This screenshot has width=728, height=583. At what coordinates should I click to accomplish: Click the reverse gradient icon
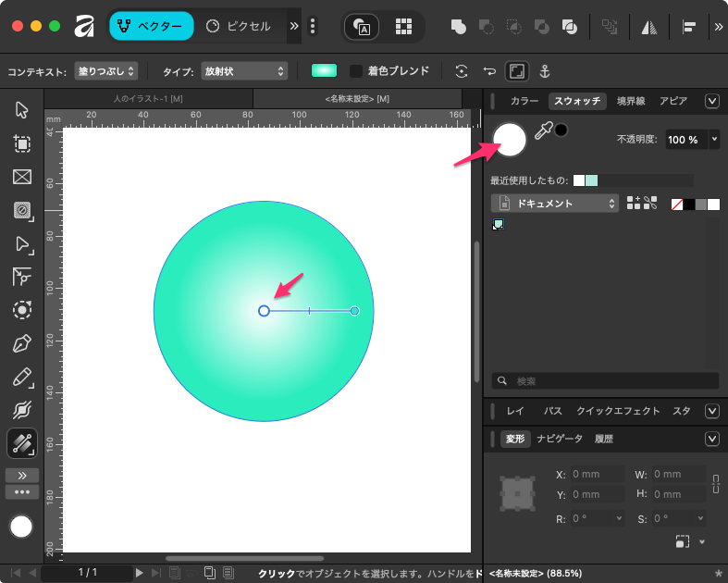(x=488, y=71)
